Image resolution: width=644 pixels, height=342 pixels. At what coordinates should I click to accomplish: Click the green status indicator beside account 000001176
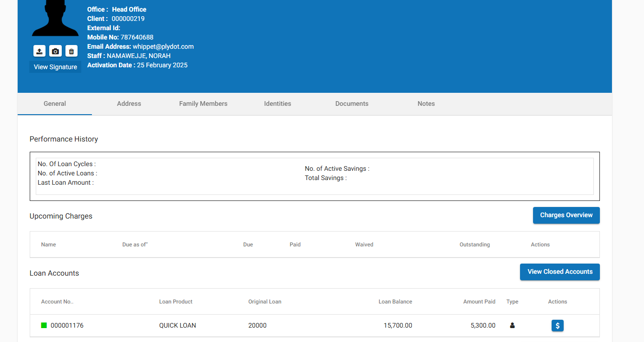tap(44, 325)
